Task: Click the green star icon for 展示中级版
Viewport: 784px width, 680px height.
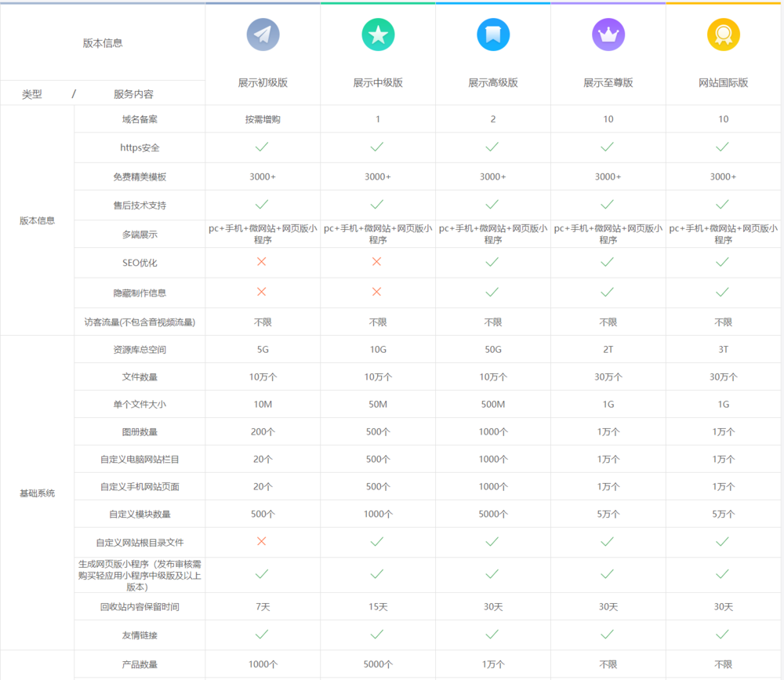Action: (x=378, y=35)
